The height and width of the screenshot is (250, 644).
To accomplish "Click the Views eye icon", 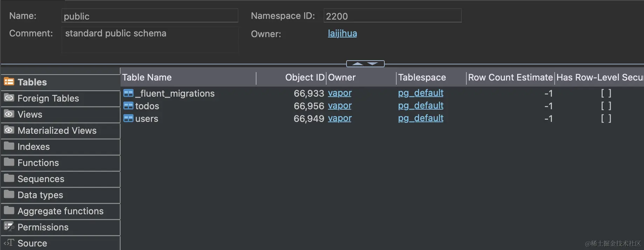I will point(9,114).
